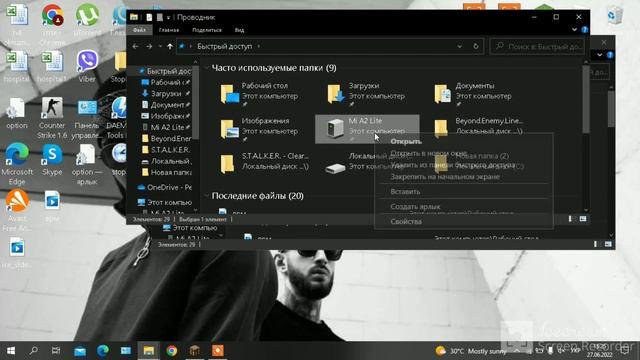Open Google Chrome from the taskbar
The width and height of the screenshot is (640, 360).
(172, 351)
